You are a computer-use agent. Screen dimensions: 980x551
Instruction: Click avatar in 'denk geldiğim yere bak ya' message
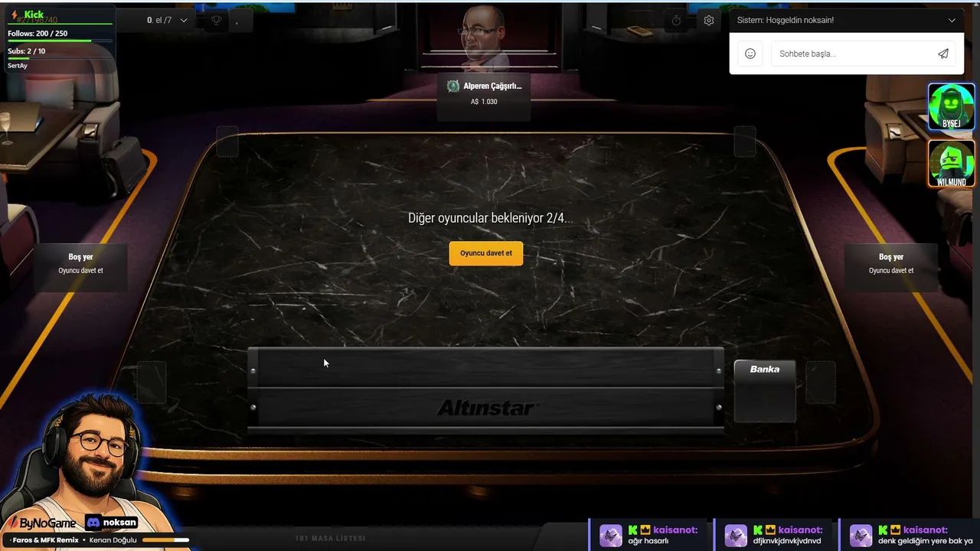(861, 535)
